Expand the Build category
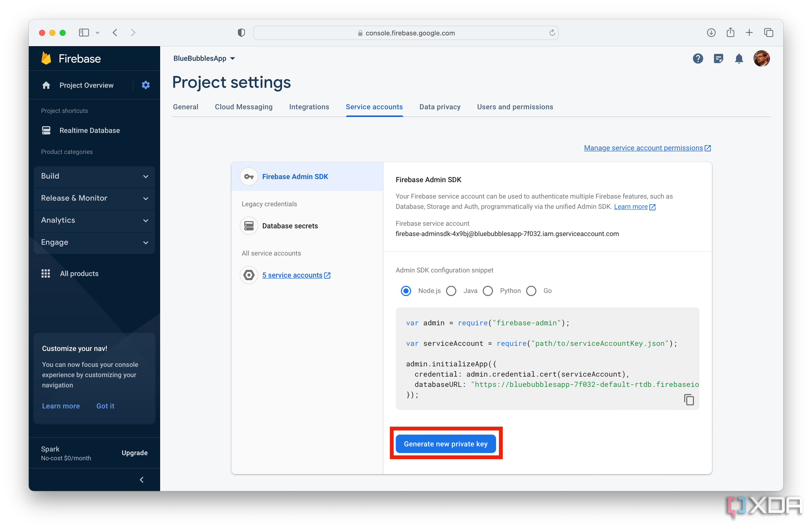This screenshot has width=812, height=529. (94, 176)
